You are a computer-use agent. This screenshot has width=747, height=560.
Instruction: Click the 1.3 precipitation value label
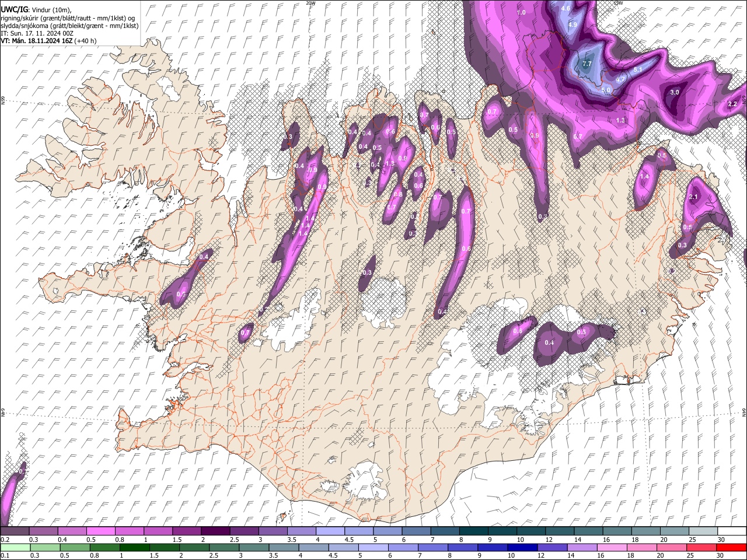coord(620,120)
